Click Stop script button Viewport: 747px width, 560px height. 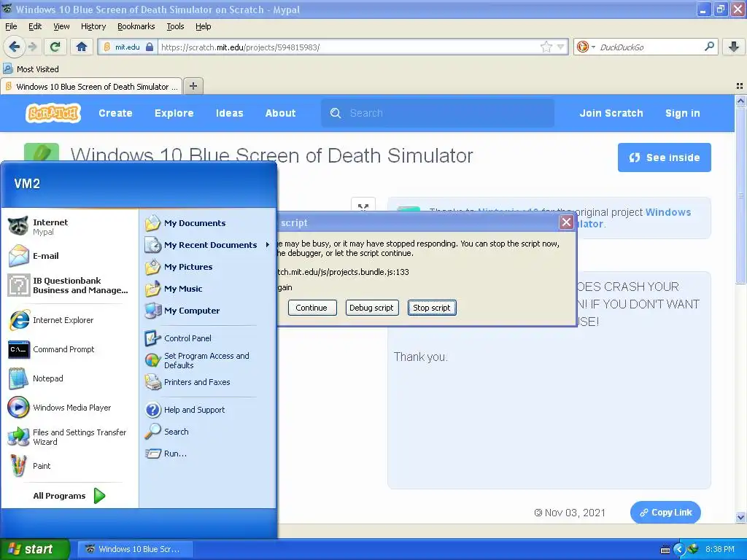(432, 308)
